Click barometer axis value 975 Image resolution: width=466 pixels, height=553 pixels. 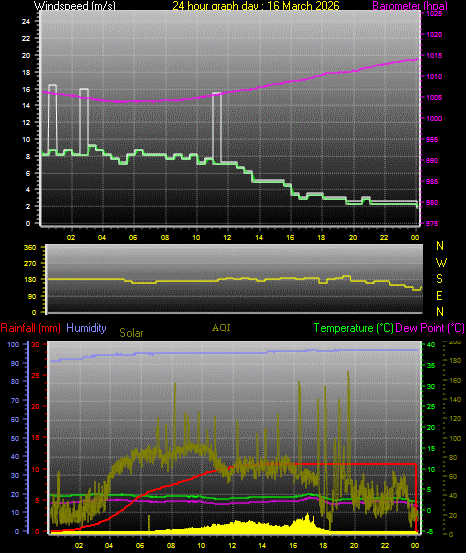click(x=432, y=224)
